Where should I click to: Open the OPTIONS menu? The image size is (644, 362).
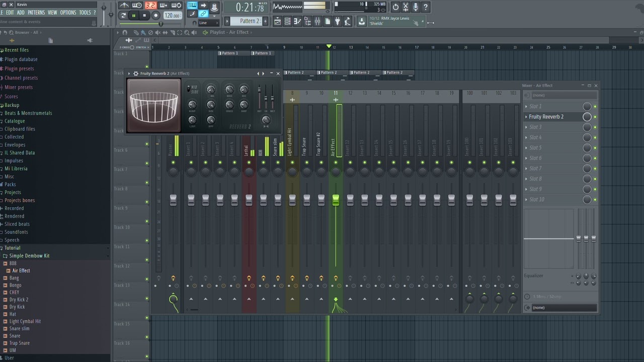point(68,13)
